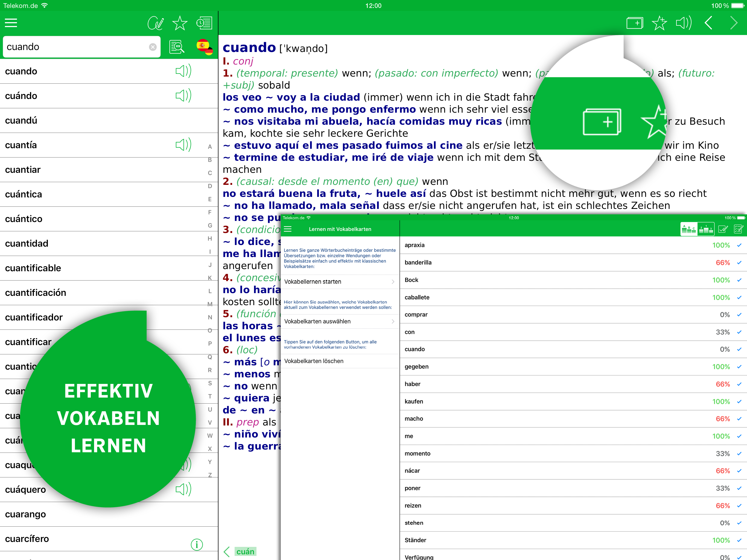
Task: Tap Vokabelkarten löschen button
Action: (314, 361)
